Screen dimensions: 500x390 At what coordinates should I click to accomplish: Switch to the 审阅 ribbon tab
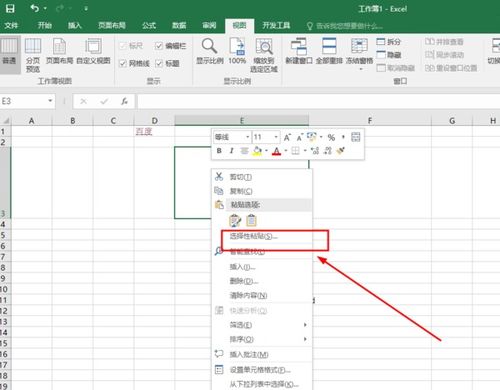pyautogui.click(x=209, y=25)
